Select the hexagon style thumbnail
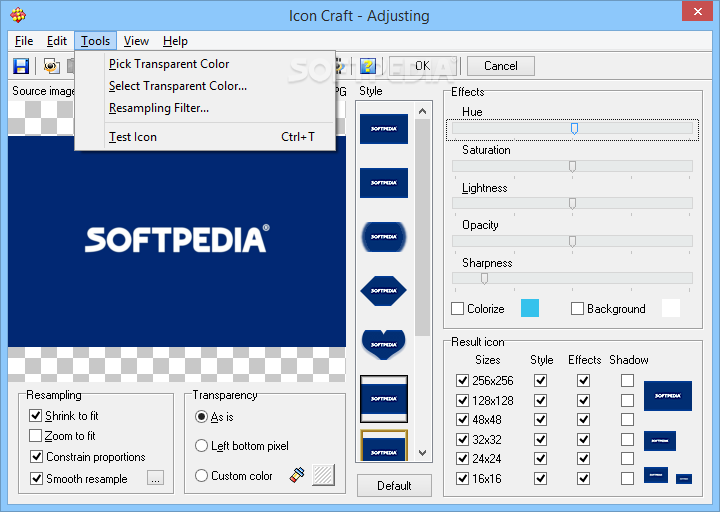The height and width of the screenshot is (512, 720). [x=384, y=291]
